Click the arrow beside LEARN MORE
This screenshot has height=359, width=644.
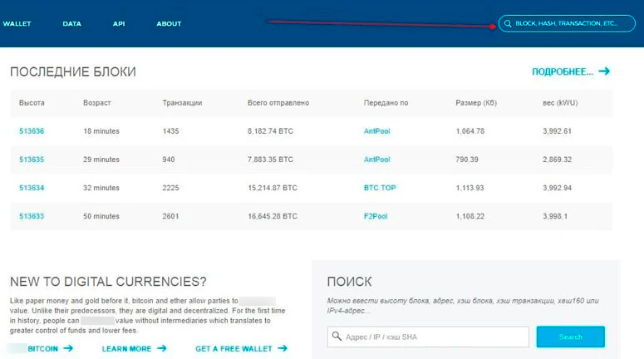tap(161, 349)
